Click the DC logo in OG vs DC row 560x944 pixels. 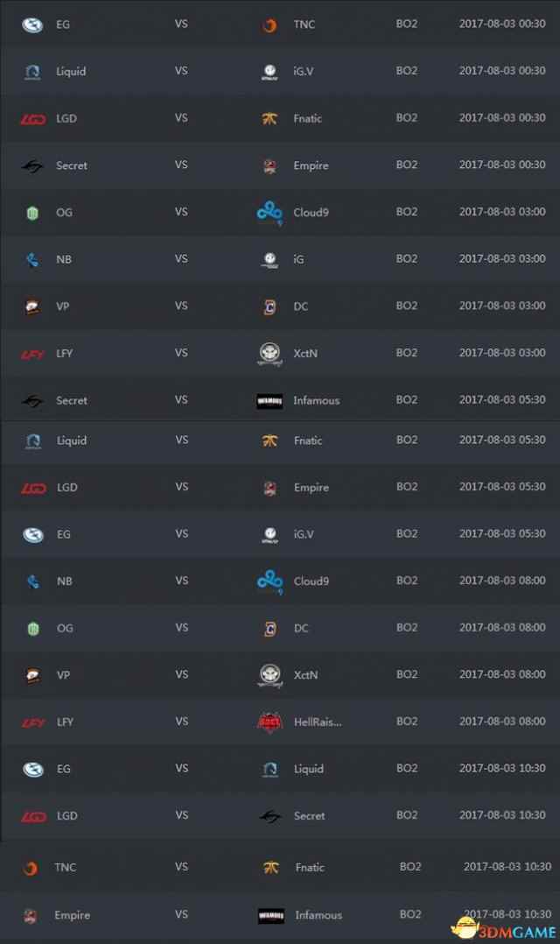point(270,629)
